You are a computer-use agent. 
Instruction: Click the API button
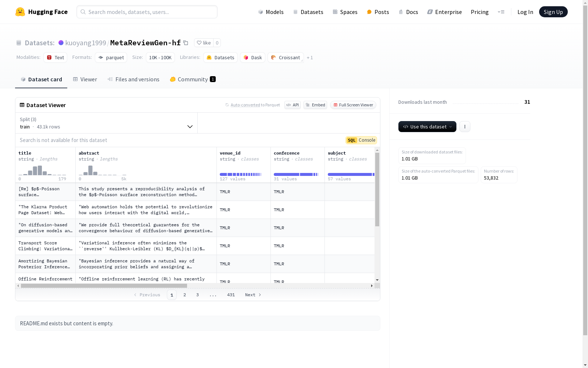293,105
